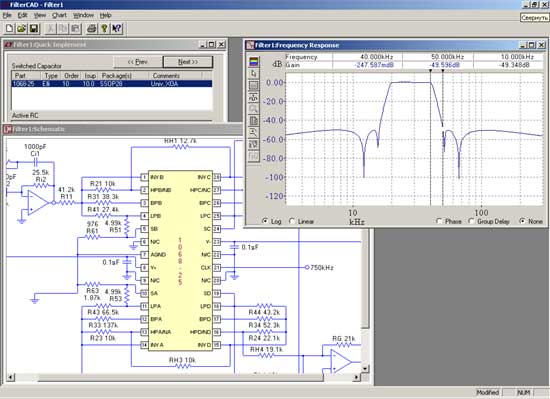Viewport: 550px width, 399px height.
Task: Click the bottom greyed icon in chart toolbar
Action: coord(254,156)
